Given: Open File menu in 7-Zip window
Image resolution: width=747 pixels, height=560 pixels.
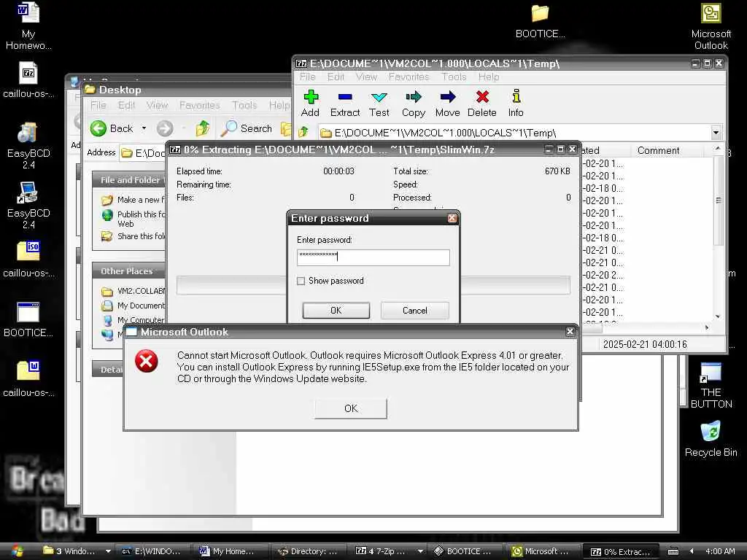Looking at the screenshot, I should click(x=307, y=77).
